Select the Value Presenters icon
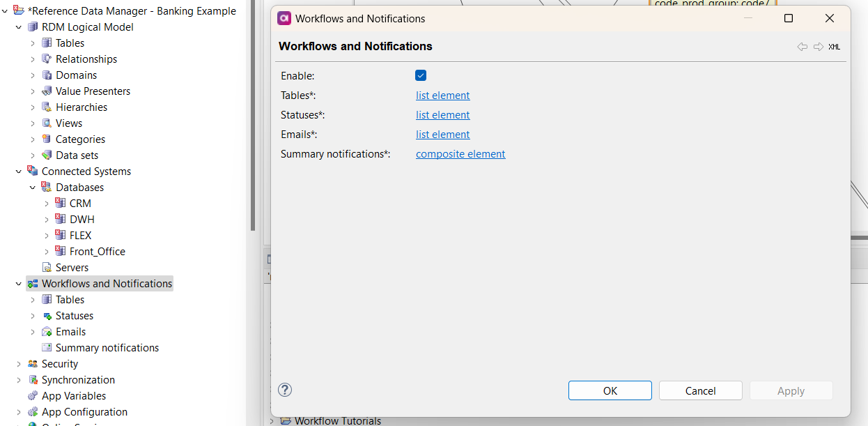Image resolution: width=868 pixels, height=426 pixels. (47, 91)
